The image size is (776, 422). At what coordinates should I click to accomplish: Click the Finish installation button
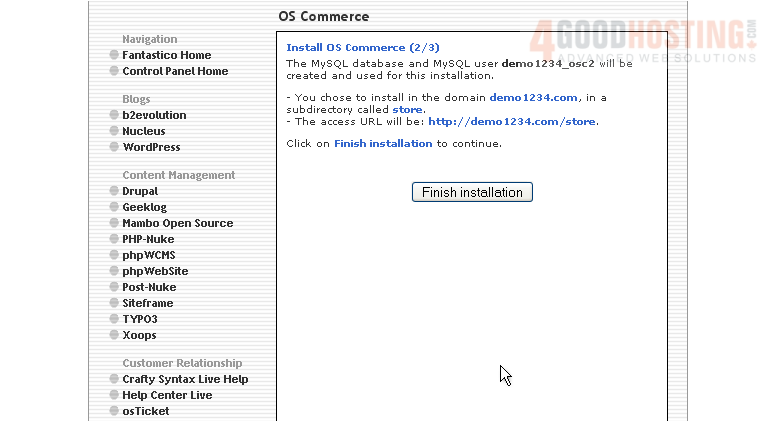click(x=472, y=192)
